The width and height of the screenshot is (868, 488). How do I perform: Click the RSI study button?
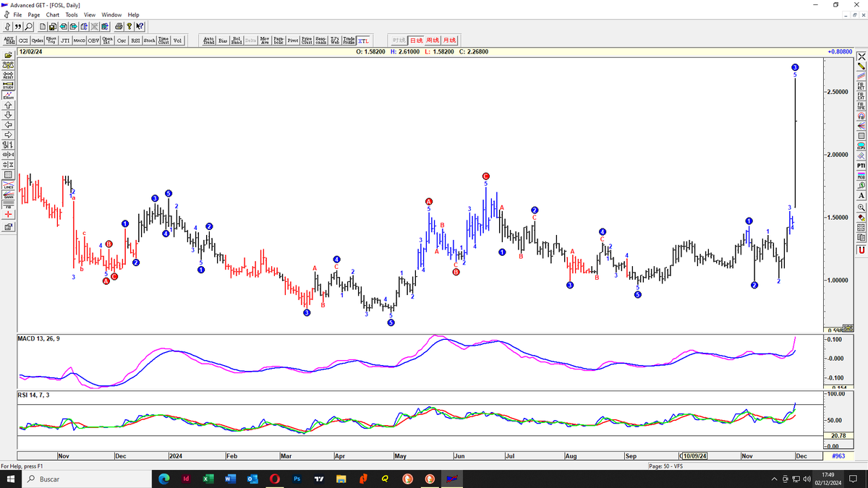coord(135,40)
